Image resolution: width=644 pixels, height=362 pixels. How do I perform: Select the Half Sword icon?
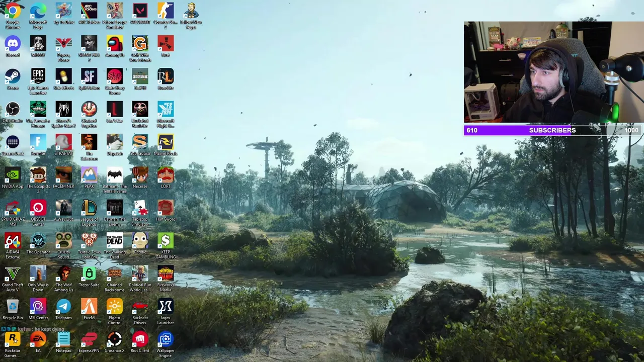pyautogui.click(x=166, y=210)
